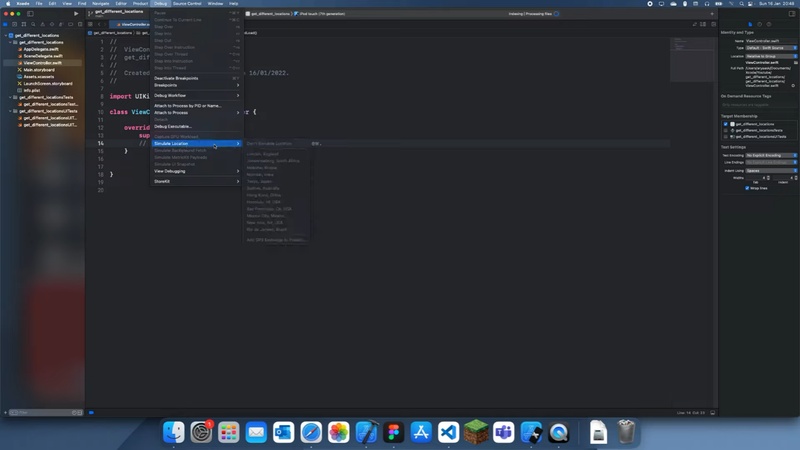Open the Line Endings dropdown
Viewport: 800px width, 450px height.
point(771,162)
